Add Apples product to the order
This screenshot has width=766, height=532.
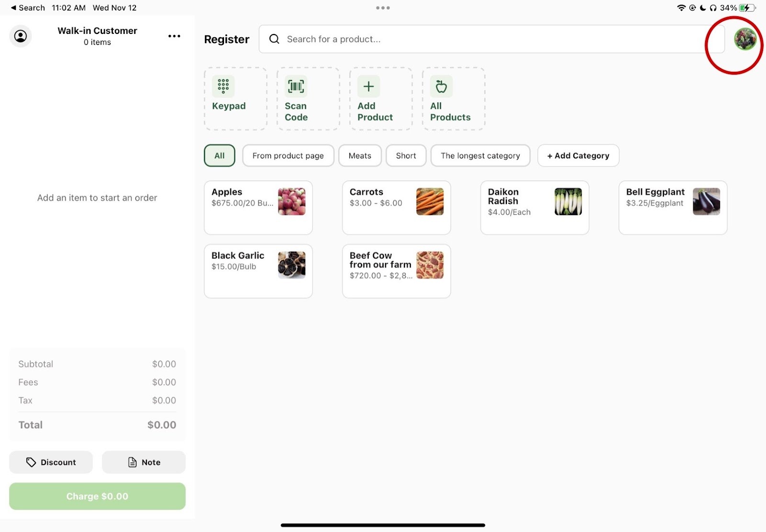click(x=258, y=207)
